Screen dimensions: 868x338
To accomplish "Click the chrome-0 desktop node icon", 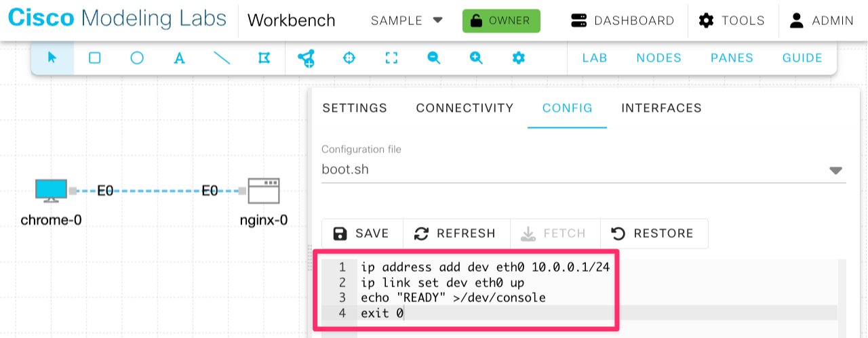I will coord(52,191).
